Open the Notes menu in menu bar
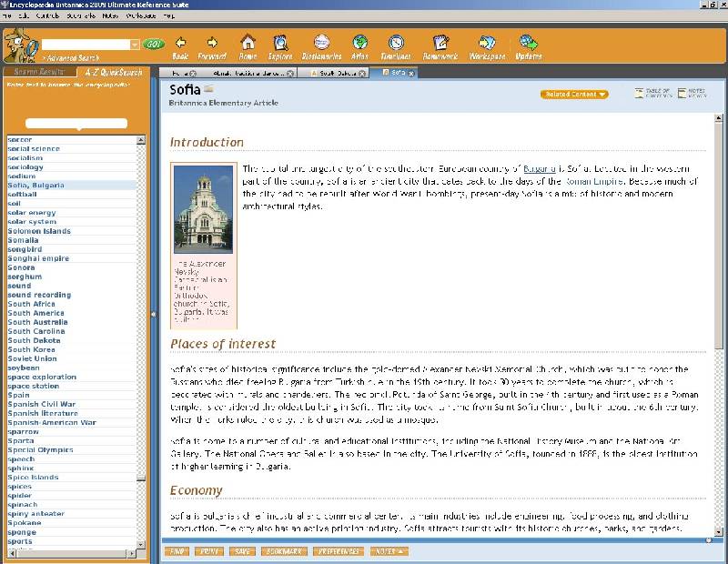The image size is (728, 564). [x=110, y=15]
